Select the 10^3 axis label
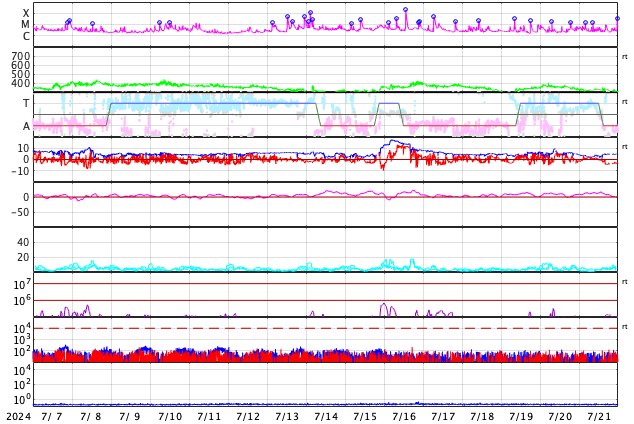Image resolution: width=634 pixels, height=424 pixels. (x=21, y=340)
